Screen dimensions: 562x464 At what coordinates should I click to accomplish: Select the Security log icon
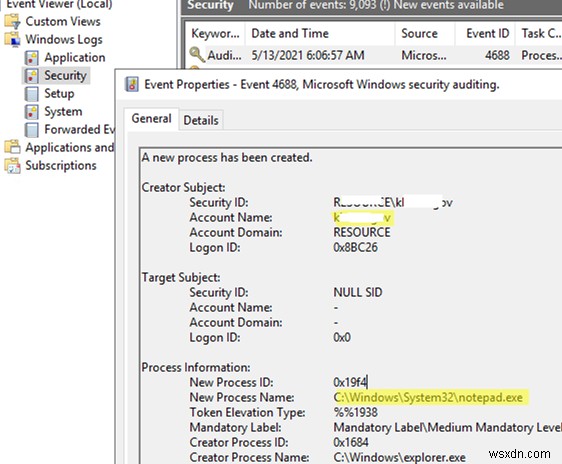tap(32, 76)
